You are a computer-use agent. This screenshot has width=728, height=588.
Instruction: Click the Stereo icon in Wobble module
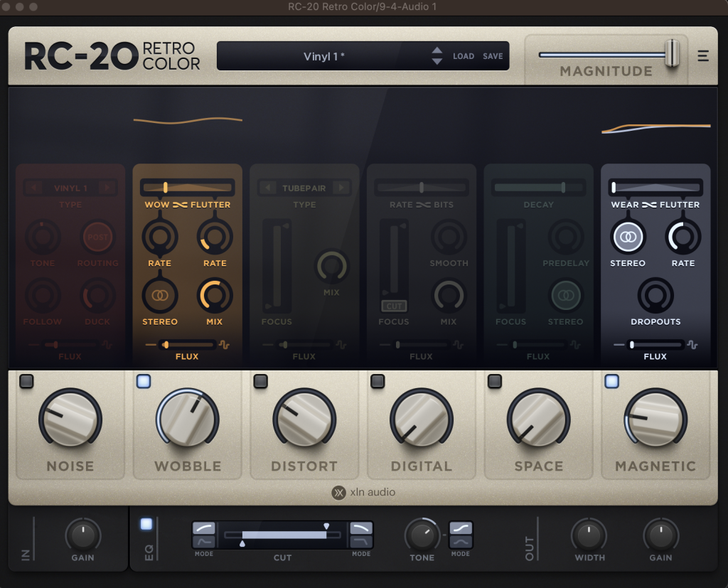tap(160, 295)
